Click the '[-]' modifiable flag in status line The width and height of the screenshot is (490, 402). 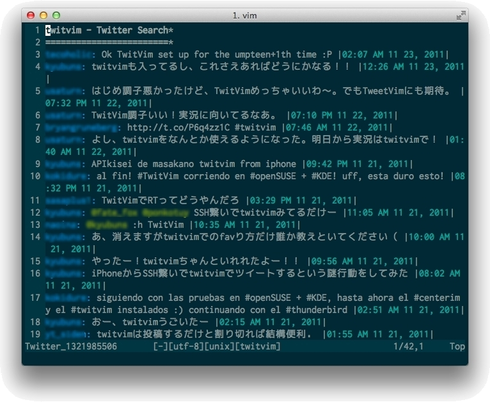(160, 346)
